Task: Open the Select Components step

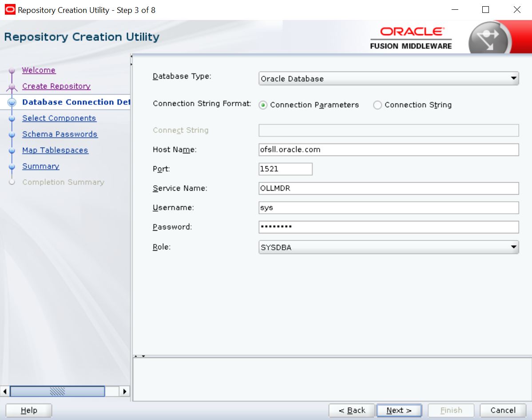Action: 59,118
